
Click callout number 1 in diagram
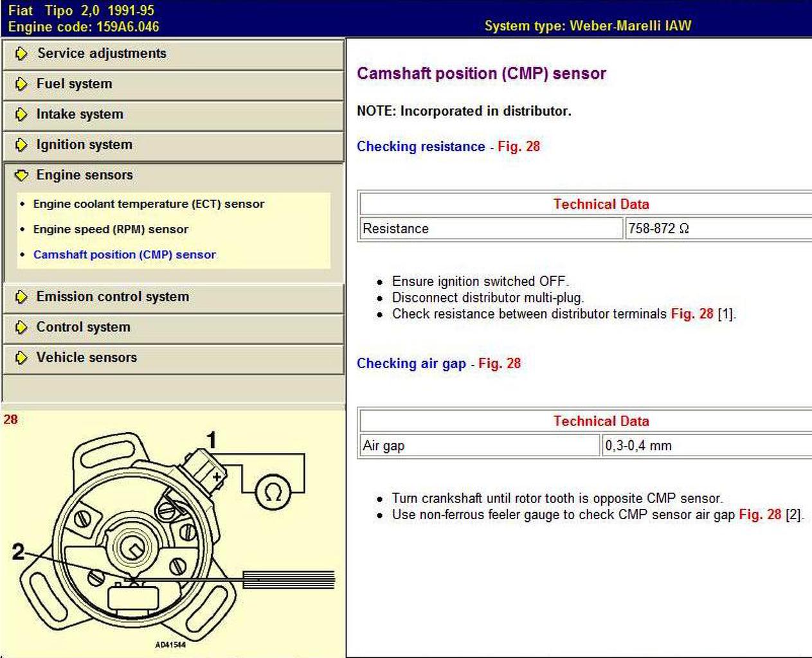(211, 440)
